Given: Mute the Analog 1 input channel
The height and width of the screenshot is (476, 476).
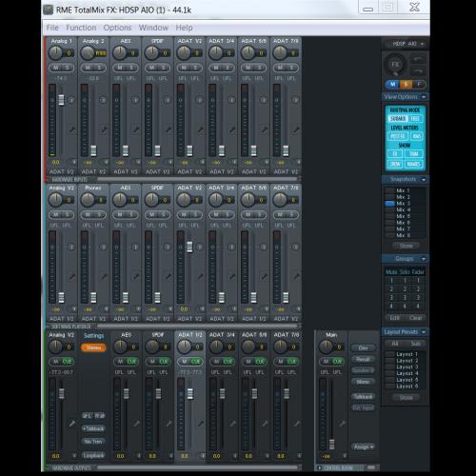Looking at the screenshot, I should tap(56, 68).
